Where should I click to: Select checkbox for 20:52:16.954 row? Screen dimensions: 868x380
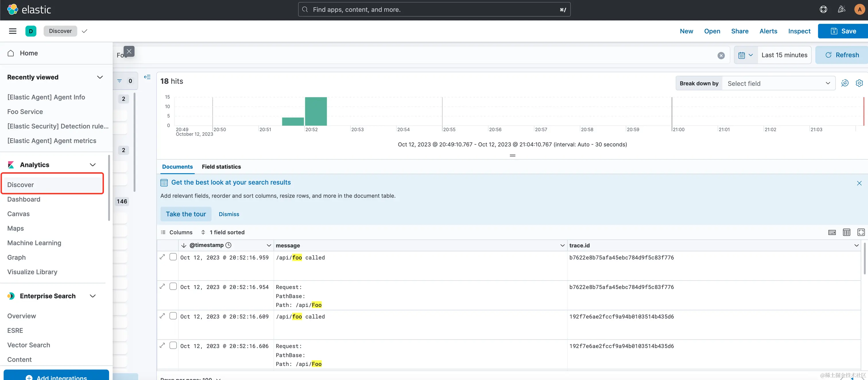tap(173, 287)
